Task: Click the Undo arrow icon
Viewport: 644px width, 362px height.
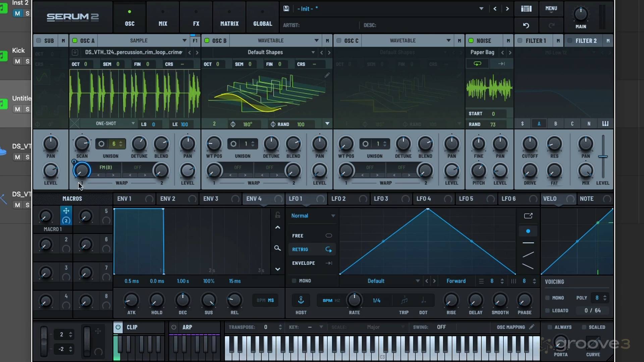Action: click(x=526, y=25)
